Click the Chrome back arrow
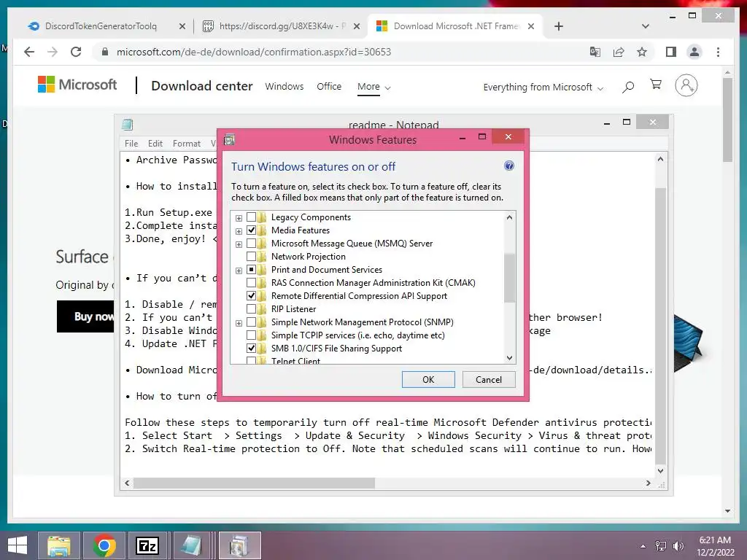This screenshot has width=747, height=560. point(29,52)
